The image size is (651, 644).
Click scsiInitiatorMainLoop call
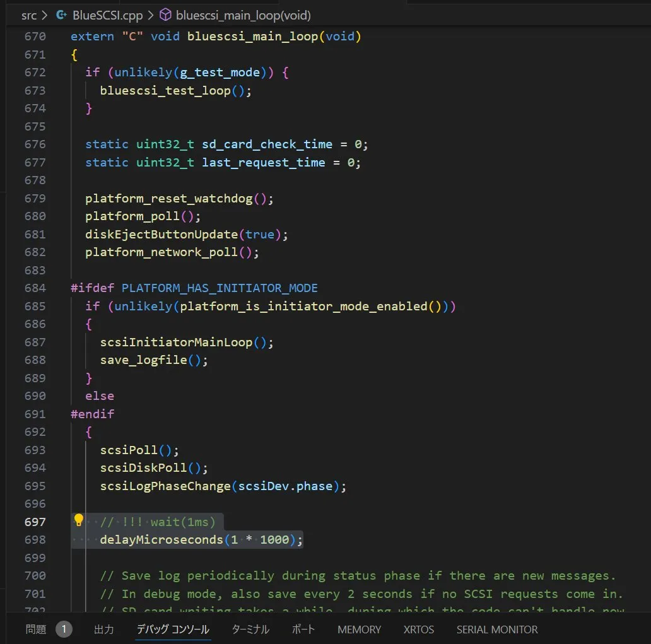176,342
